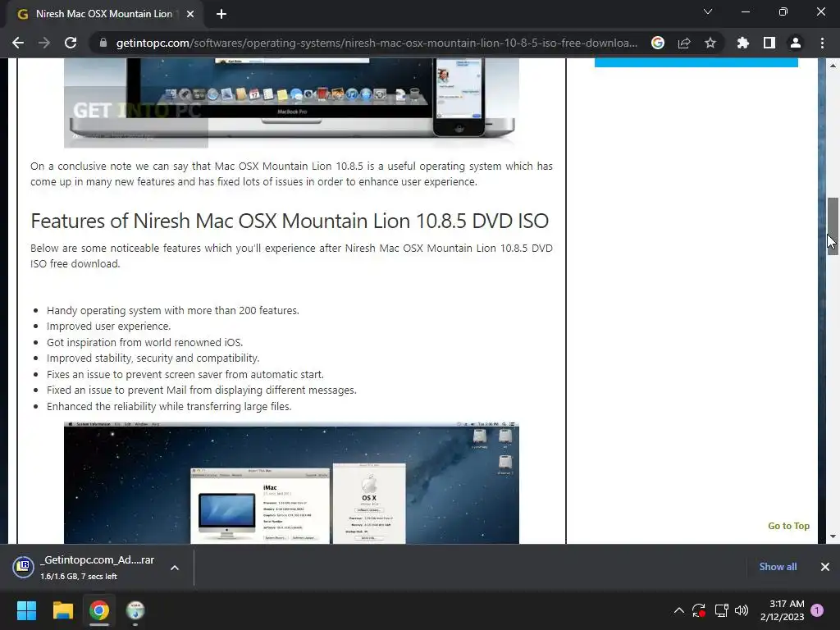The height and width of the screenshot is (630, 840).
Task: Open the Chrome profile icon
Action: click(x=796, y=43)
